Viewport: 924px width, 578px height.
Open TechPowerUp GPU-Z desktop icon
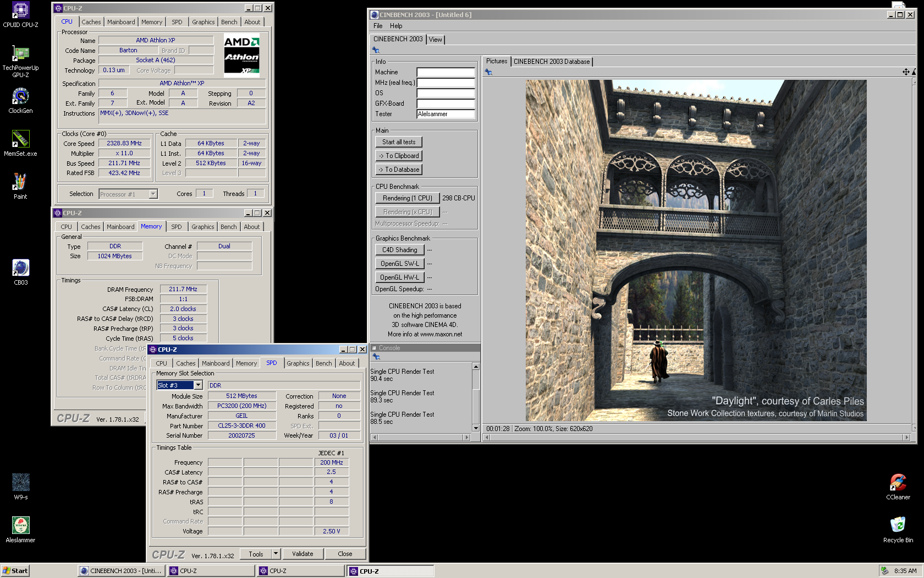20,61
